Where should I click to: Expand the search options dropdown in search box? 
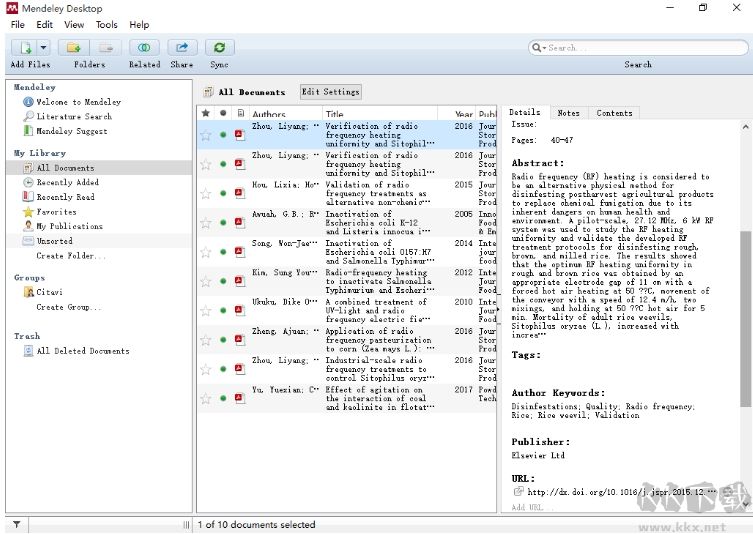click(x=540, y=48)
